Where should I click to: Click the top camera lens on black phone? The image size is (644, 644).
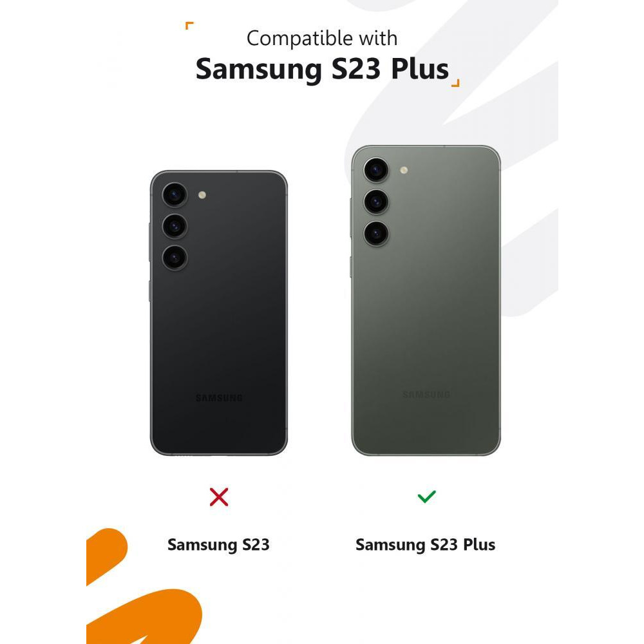175,194
